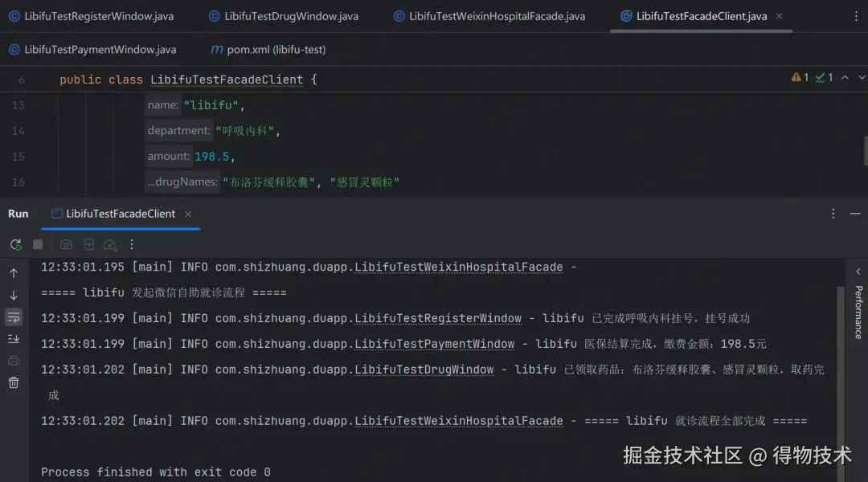Click the "libifu" string value
This screenshot has height=482, width=868.
(211, 105)
